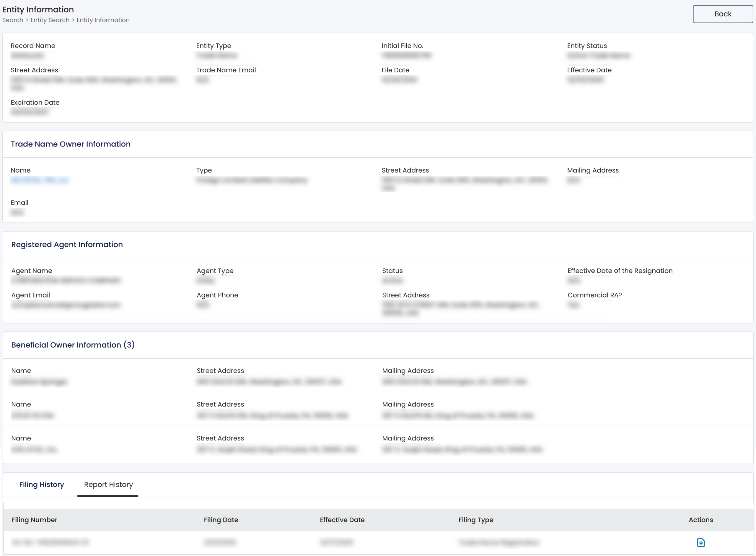
Task: Click Effective Date of the Resignation label
Action: coord(620,271)
